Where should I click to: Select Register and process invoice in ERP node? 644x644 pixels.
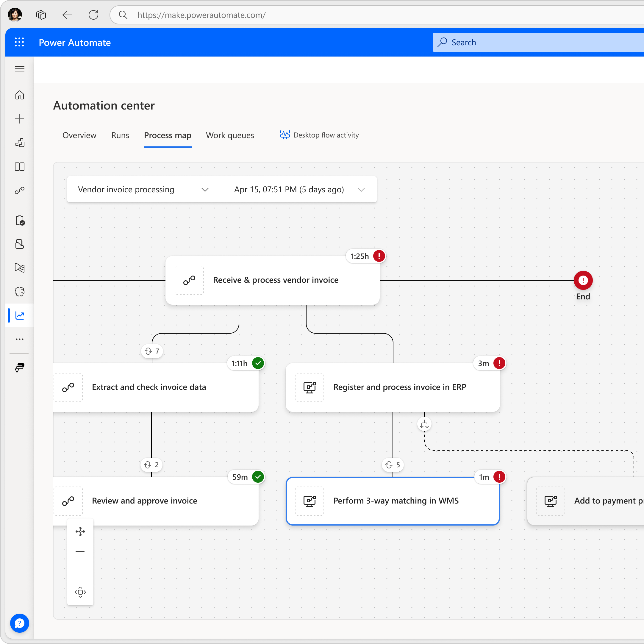[393, 387]
